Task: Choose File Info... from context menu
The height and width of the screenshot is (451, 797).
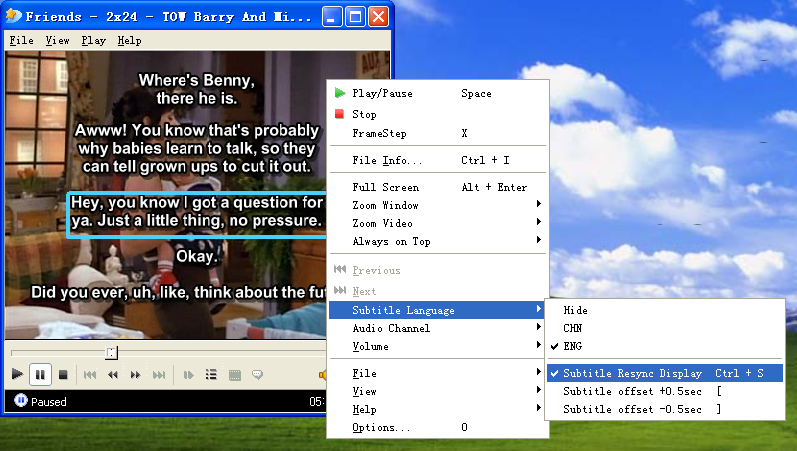Action: 438,160
